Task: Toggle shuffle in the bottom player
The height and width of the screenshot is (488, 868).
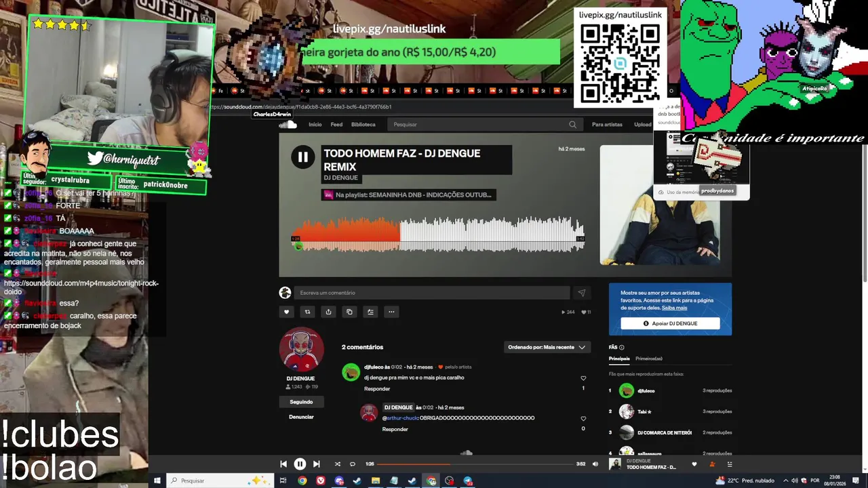Action: click(337, 464)
